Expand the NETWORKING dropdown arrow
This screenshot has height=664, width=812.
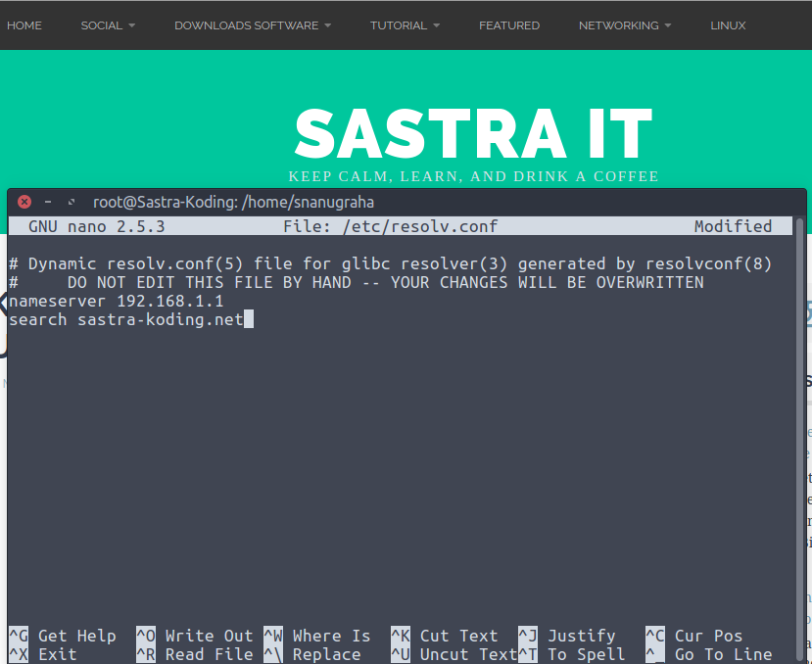[667, 25]
